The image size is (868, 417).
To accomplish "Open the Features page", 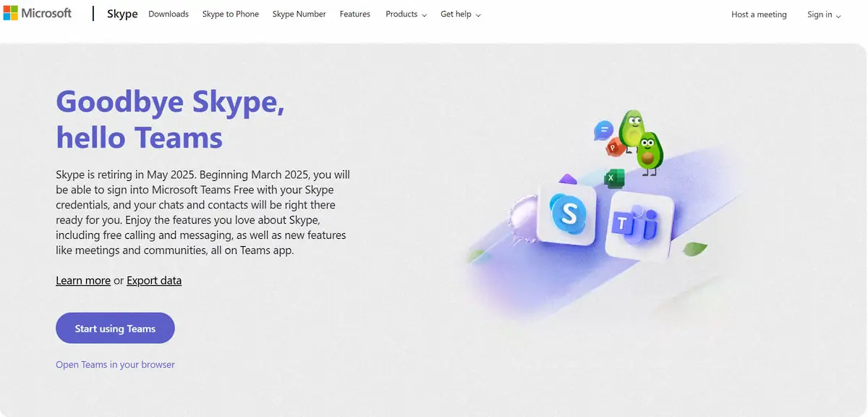I will pos(355,14).
